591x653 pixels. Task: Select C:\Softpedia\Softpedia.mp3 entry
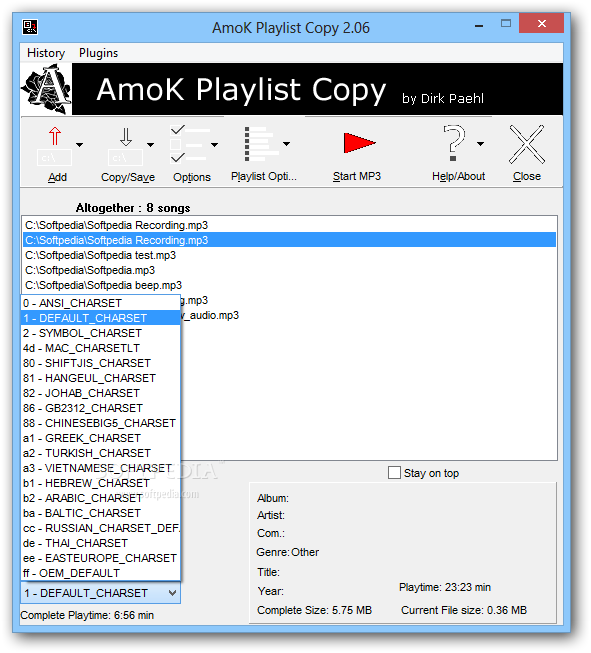[x=289, y=270]
